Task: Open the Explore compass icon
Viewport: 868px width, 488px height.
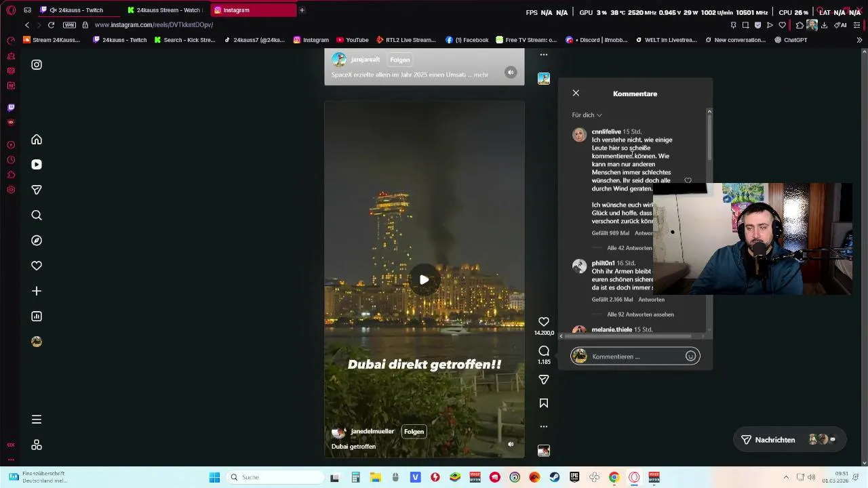Action: click(x=37, y=241)
